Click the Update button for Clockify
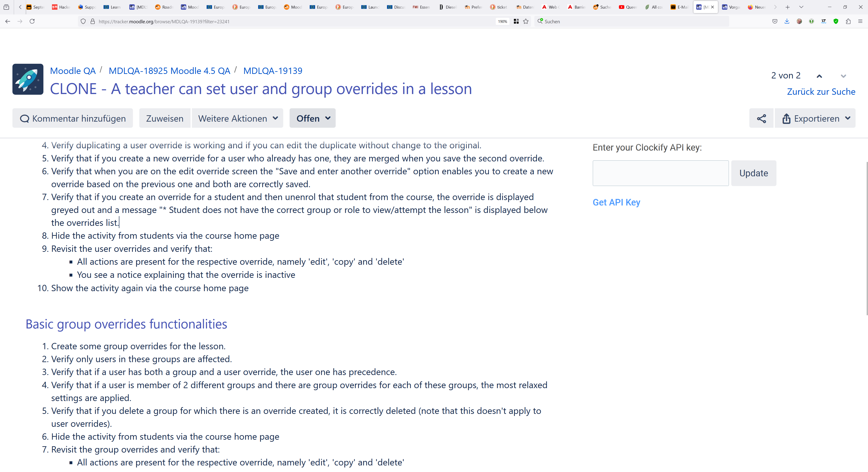This screenshot has width=868, height=472. 753,173
